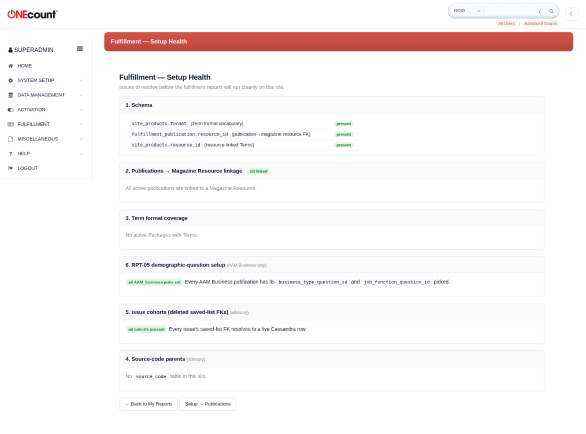This screenshot has width=586, height=434.
Task: Click the main Fulfillment — Setup Health title
Action: click(165, 77)
